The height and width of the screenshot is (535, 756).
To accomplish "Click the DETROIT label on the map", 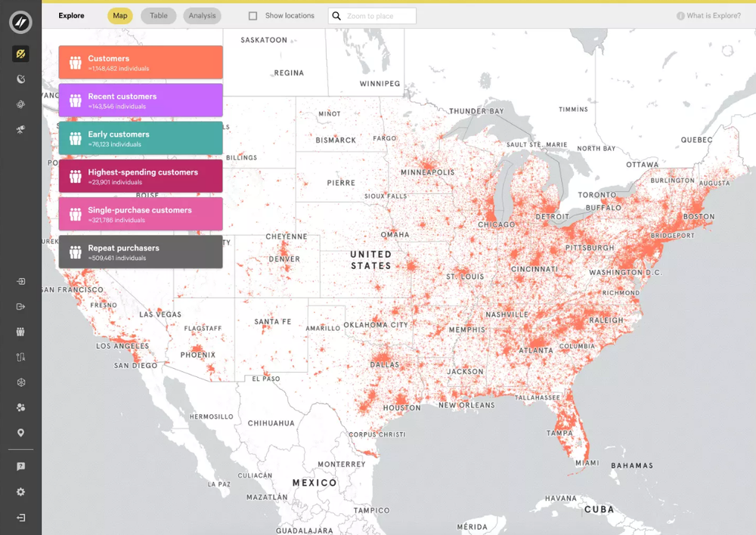I will 553,216.
